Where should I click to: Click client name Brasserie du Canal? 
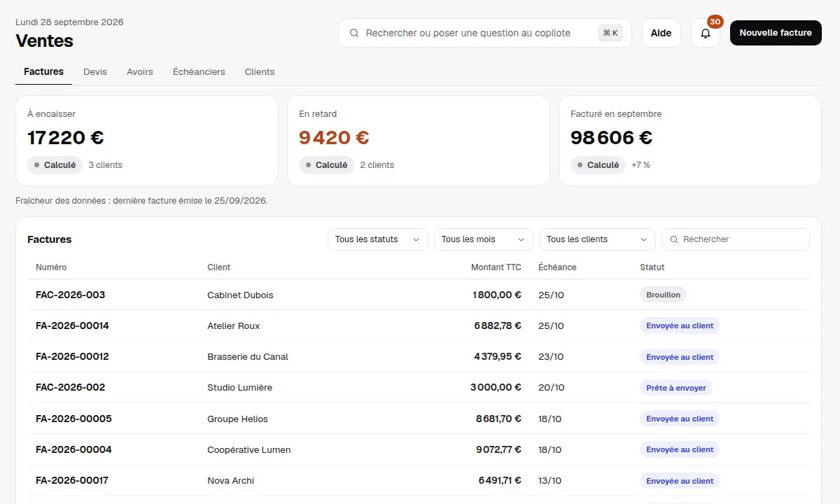(x=248, y=356)
